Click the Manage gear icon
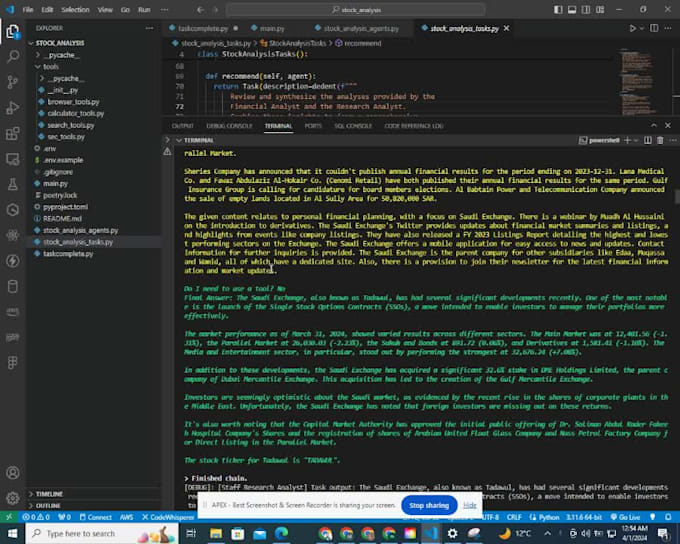Image resolution: width=680 pixels, height=544 pixels. [x=13, y=497]
